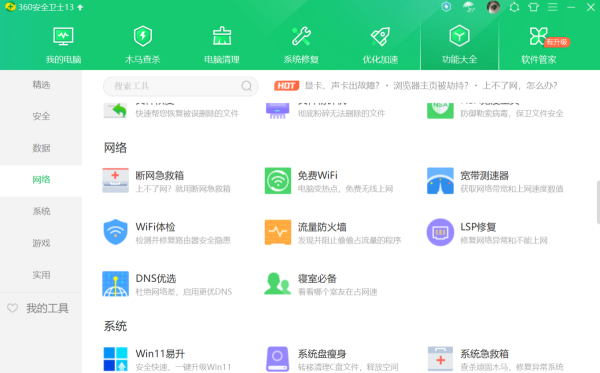Open 电脑清理 broom icon
The height and width of the screenshot is (373, 600).
pos(222,36)
